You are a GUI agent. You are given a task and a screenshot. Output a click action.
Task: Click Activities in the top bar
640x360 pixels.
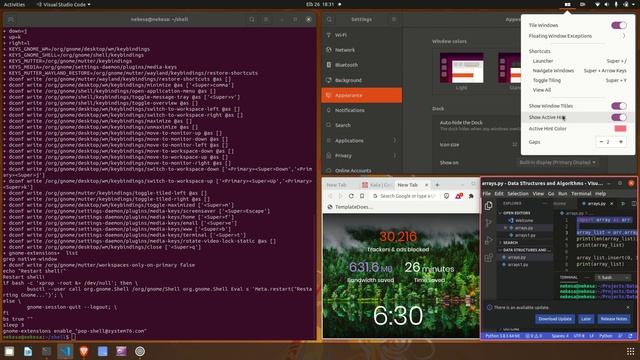point(14,4)
